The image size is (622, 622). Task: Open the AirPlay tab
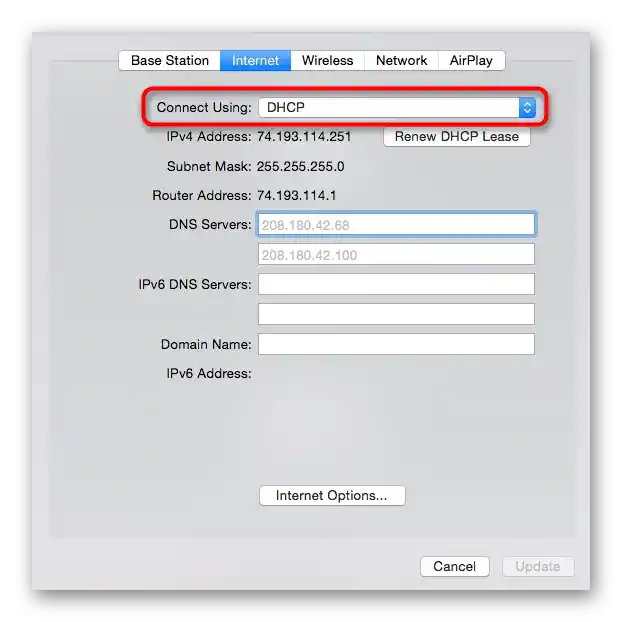click(x=471, y=61)
